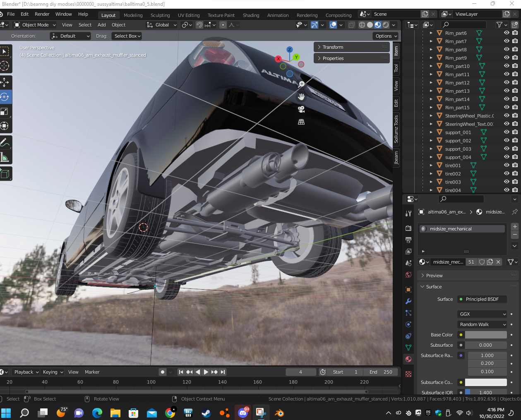
Task: Open the World properties tab
Action: pos(408,275)
